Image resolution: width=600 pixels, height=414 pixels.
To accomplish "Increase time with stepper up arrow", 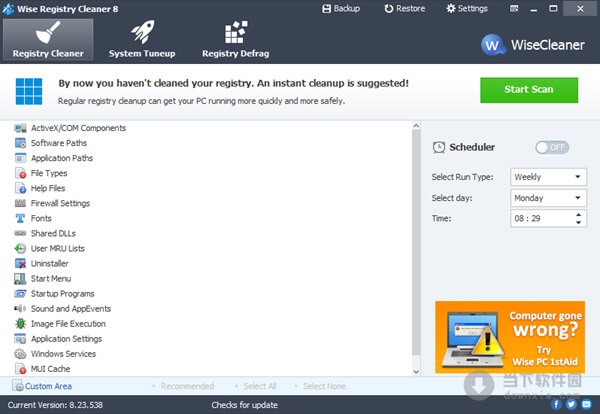I will click(x=579, y=215).
